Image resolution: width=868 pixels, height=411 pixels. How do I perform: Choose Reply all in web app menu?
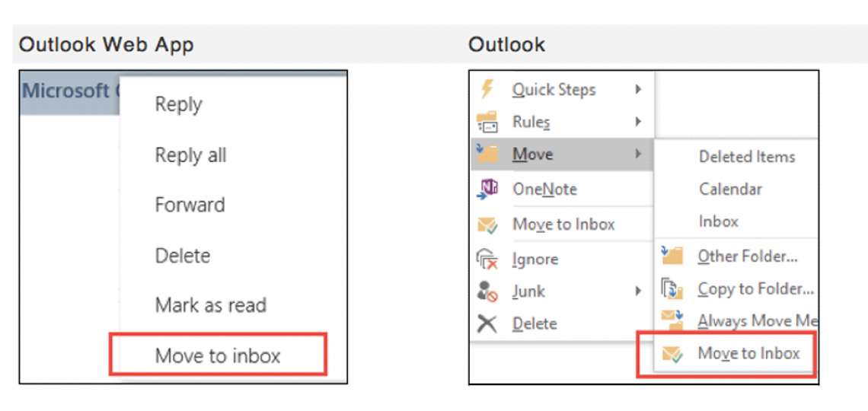pos(190,155)
